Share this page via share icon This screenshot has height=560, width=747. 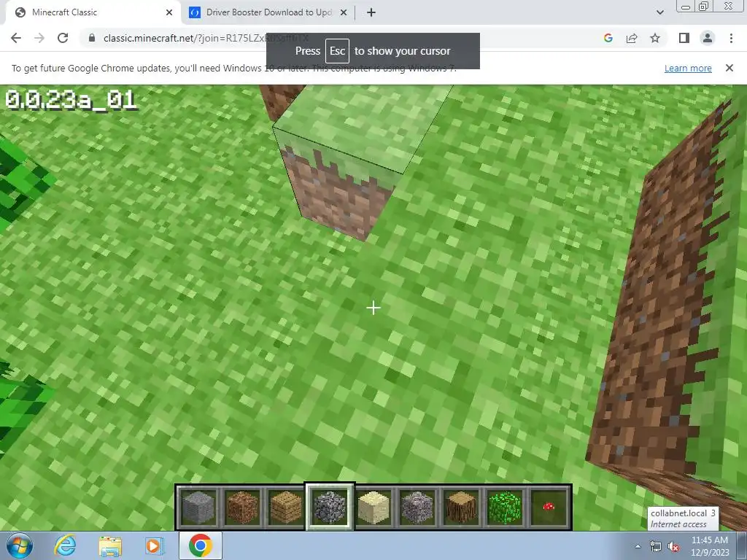(632, 38)
